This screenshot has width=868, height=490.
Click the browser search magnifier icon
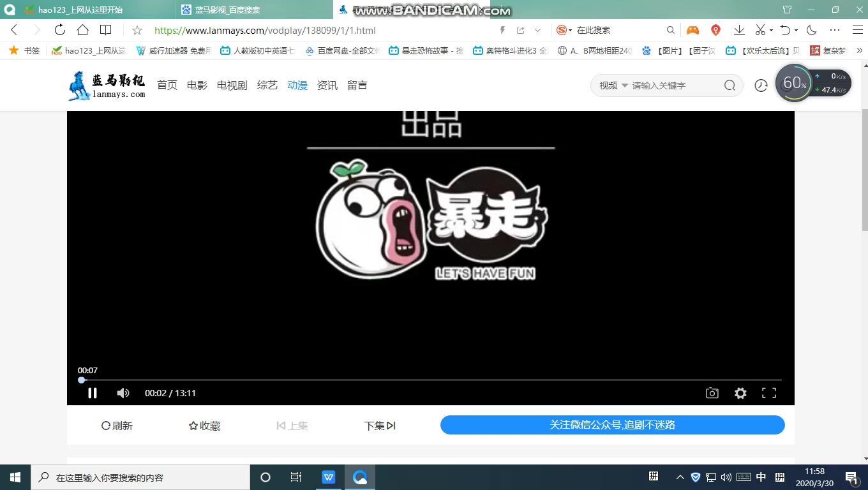671,30
